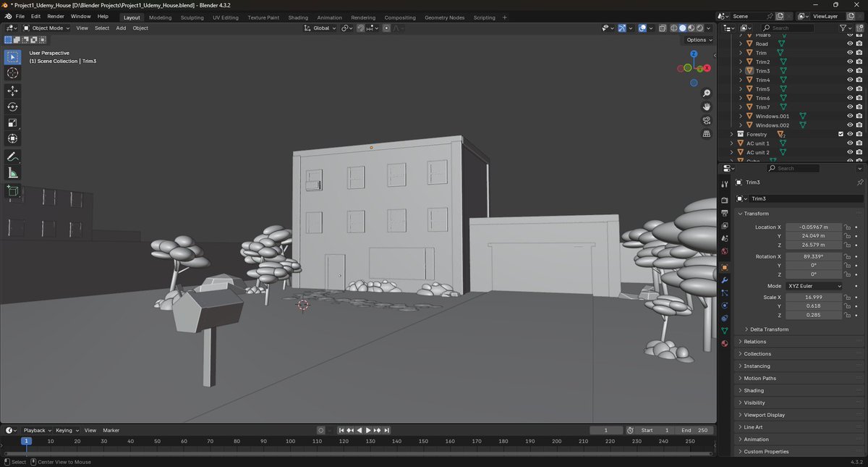Switch to the Geometry Nodes workspace tab
This screenshot has height=467, width=868.
pyautogui.click(x=445, y=17)
